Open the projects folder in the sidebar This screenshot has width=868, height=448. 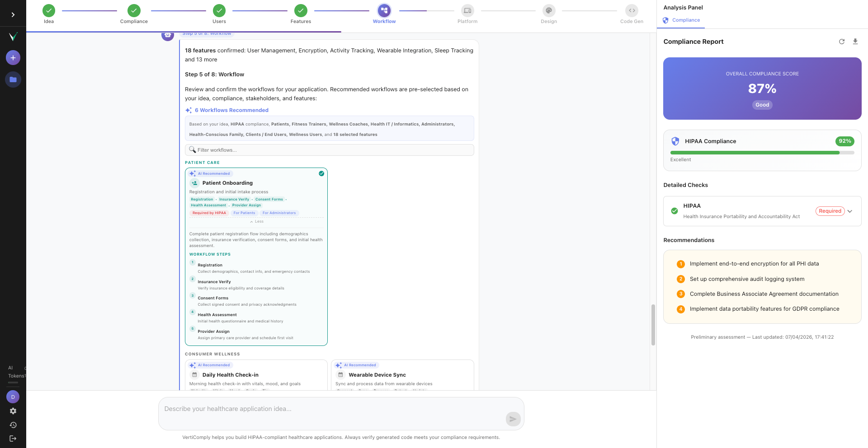(13, 79)
